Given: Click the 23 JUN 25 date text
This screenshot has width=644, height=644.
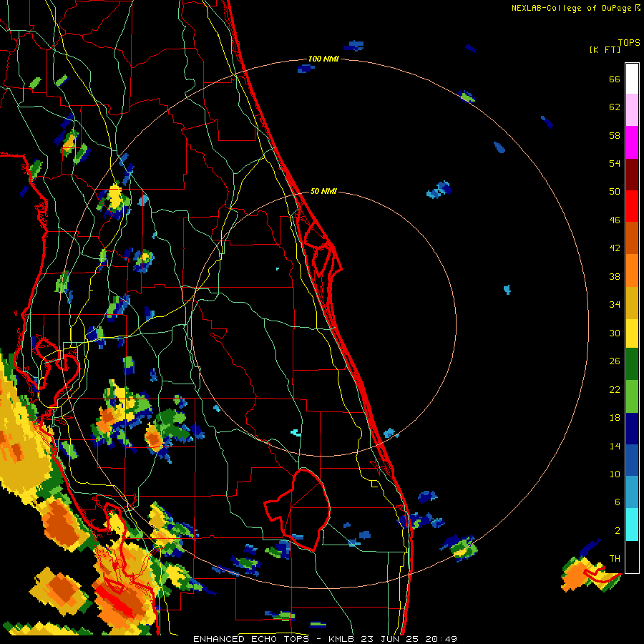Looking at the screenshot, I should click(390, 639).
